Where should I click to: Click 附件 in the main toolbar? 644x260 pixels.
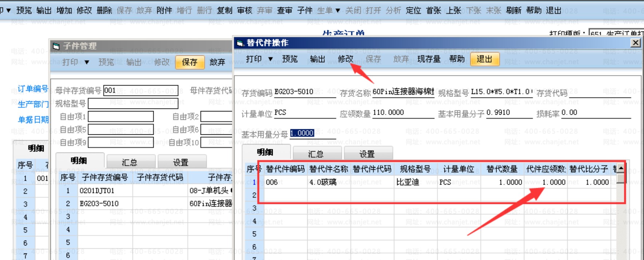pos(164,11)
